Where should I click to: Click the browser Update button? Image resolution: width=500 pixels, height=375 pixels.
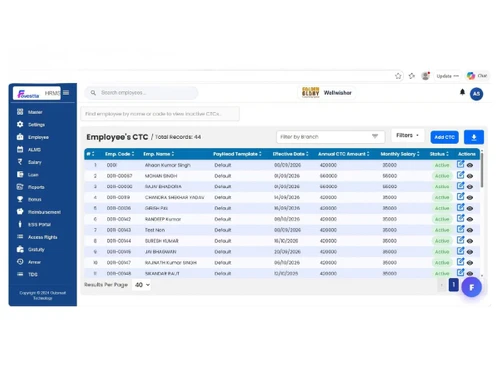point(448,76)
